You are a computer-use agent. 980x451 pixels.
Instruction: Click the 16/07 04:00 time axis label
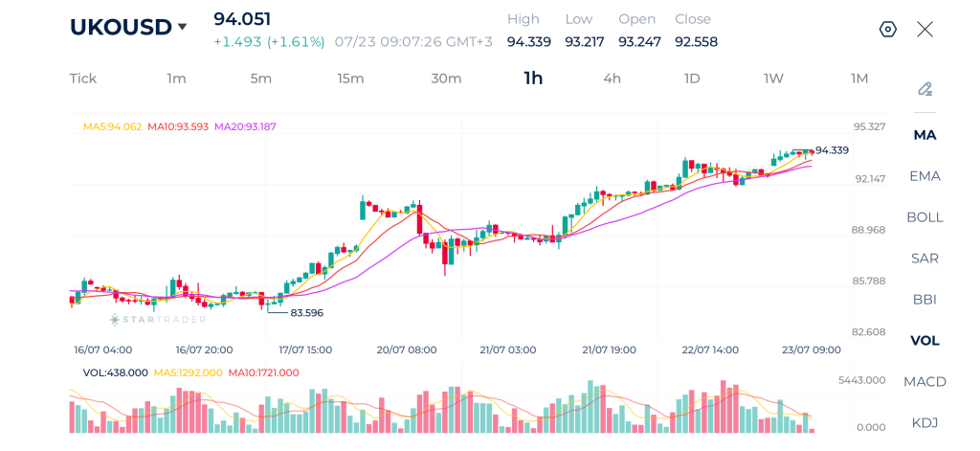(x=102, y=350)
